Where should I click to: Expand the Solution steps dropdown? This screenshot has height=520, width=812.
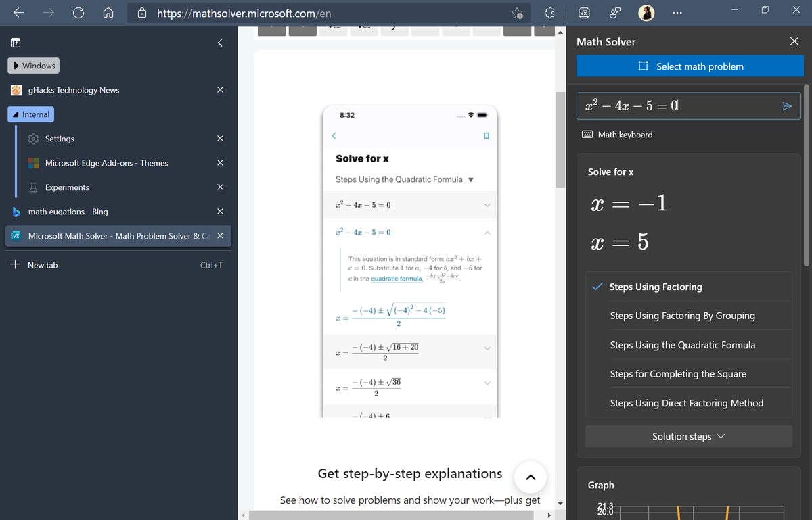689,436
